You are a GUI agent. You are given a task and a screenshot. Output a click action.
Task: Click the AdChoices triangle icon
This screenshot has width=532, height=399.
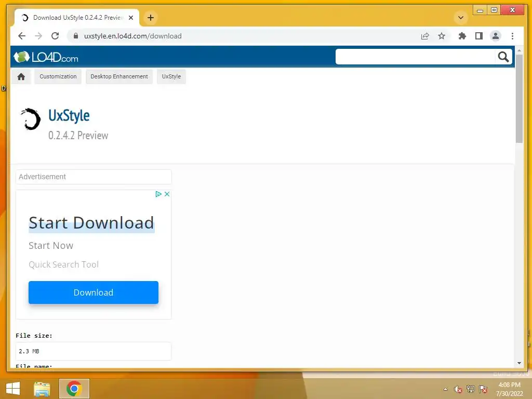pos(158,194)
